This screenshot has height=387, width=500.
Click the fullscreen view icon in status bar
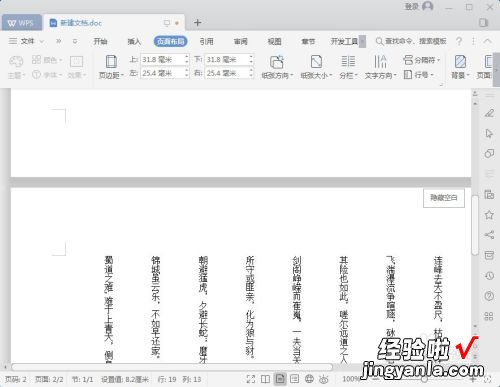point(251,379)
